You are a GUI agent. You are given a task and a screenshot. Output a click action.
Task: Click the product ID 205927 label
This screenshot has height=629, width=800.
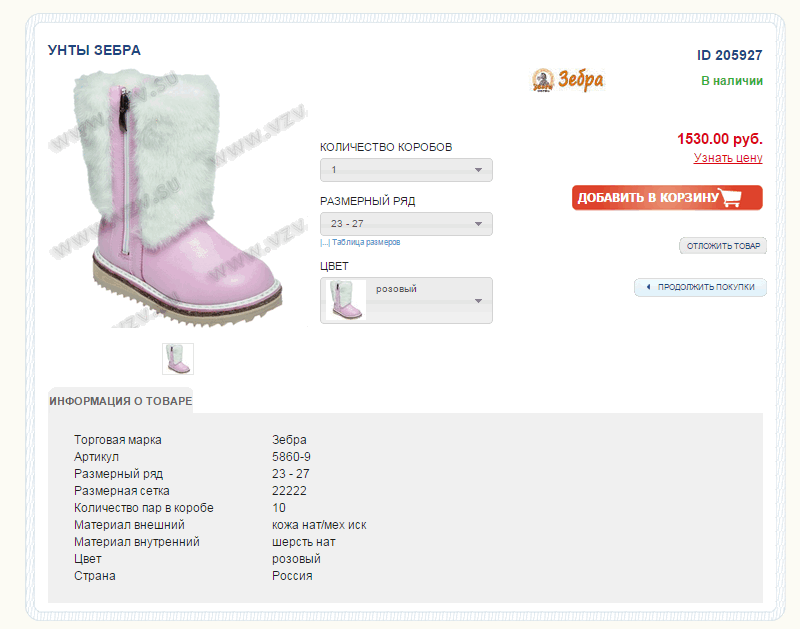click(x=729, y=56)
